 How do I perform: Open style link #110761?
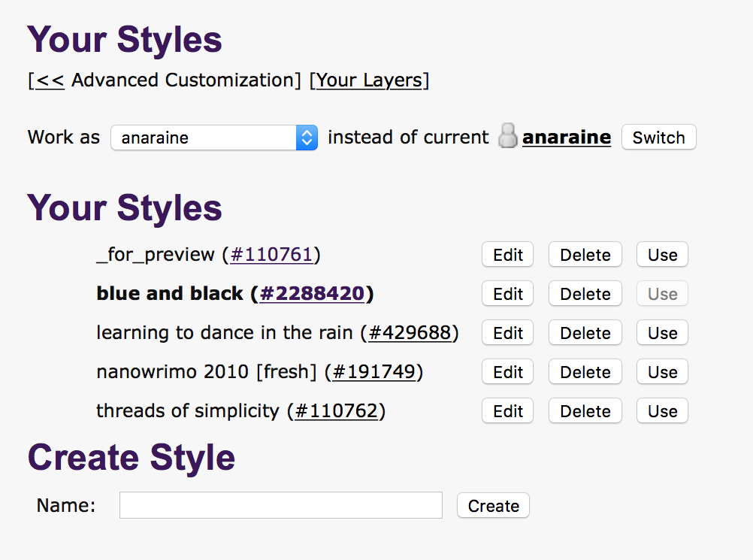click(271, 255)
